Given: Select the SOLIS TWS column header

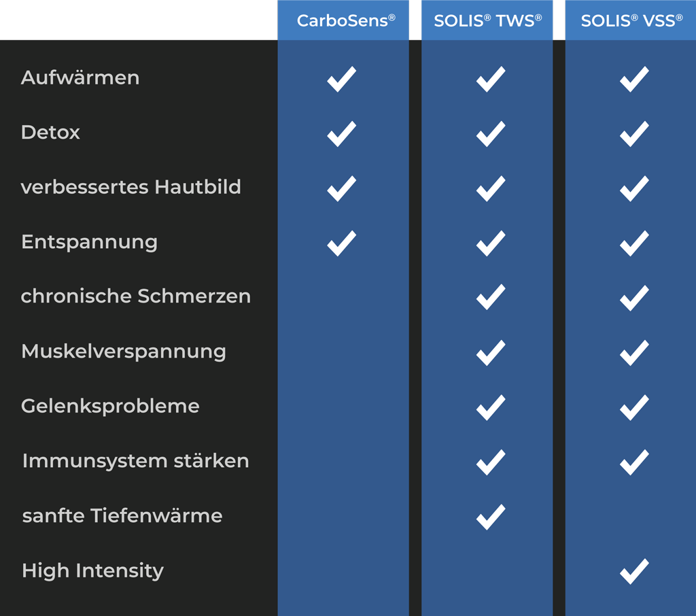Looking at the screenshot, I should coord(487,20).
